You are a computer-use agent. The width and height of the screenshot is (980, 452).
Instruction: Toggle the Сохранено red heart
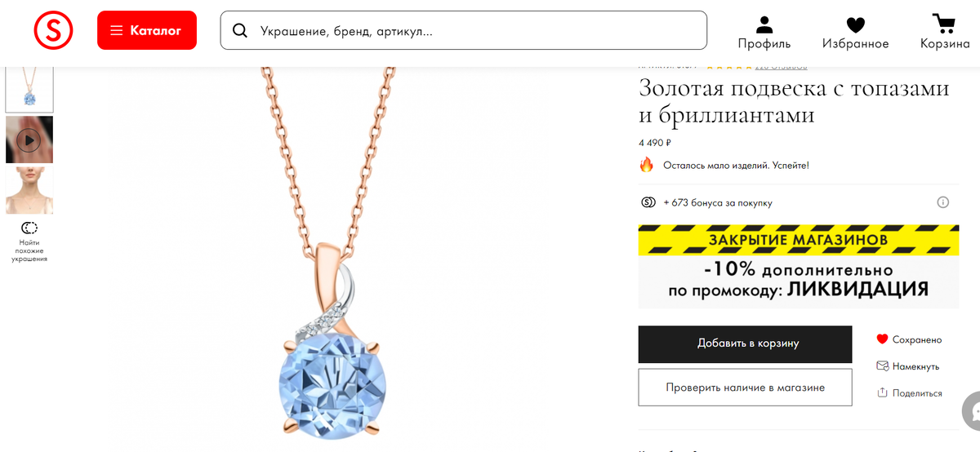point(882,339)
